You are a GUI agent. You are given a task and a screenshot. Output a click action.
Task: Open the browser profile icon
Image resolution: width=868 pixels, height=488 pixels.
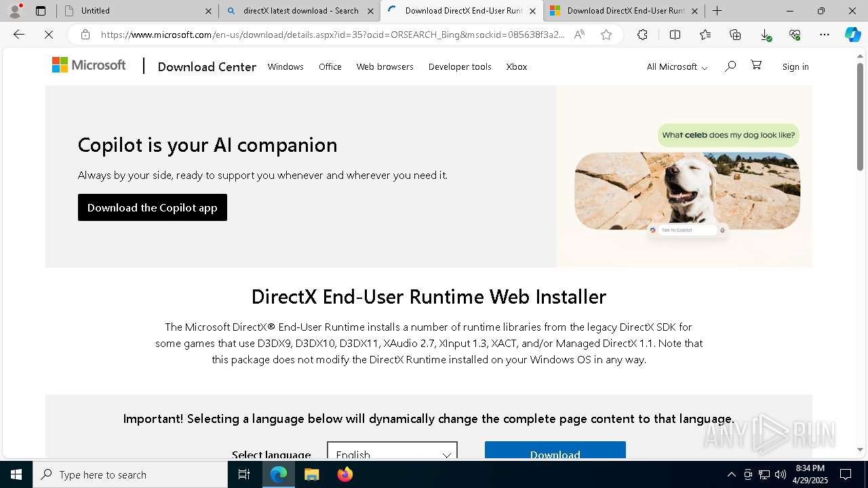pyautogui.click(x=15, y=11)
